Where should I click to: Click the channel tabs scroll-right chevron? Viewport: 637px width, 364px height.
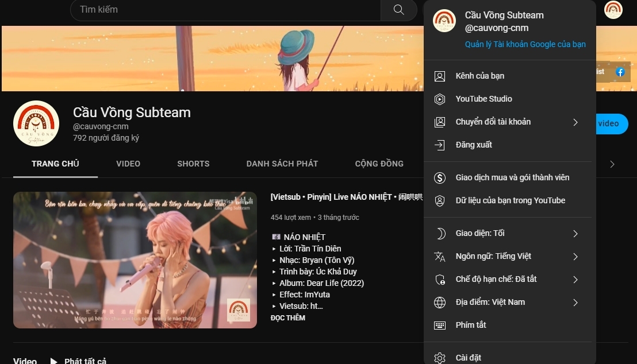[612, 164]
